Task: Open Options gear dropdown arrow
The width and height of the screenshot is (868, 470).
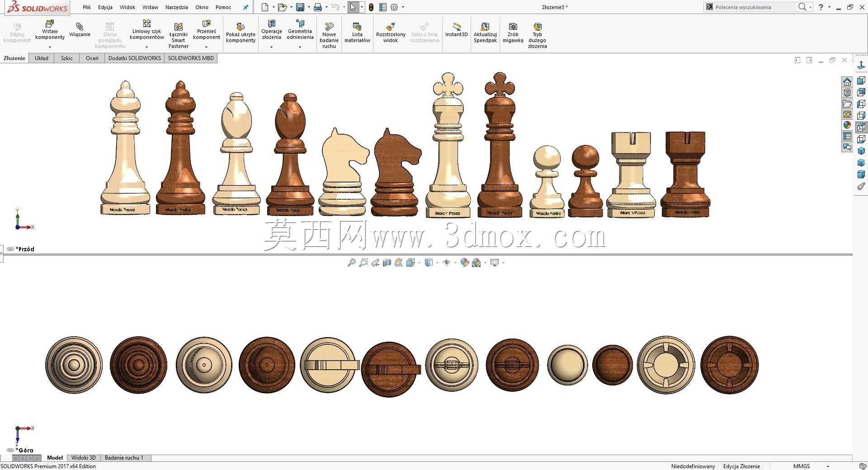Action: 403,7
